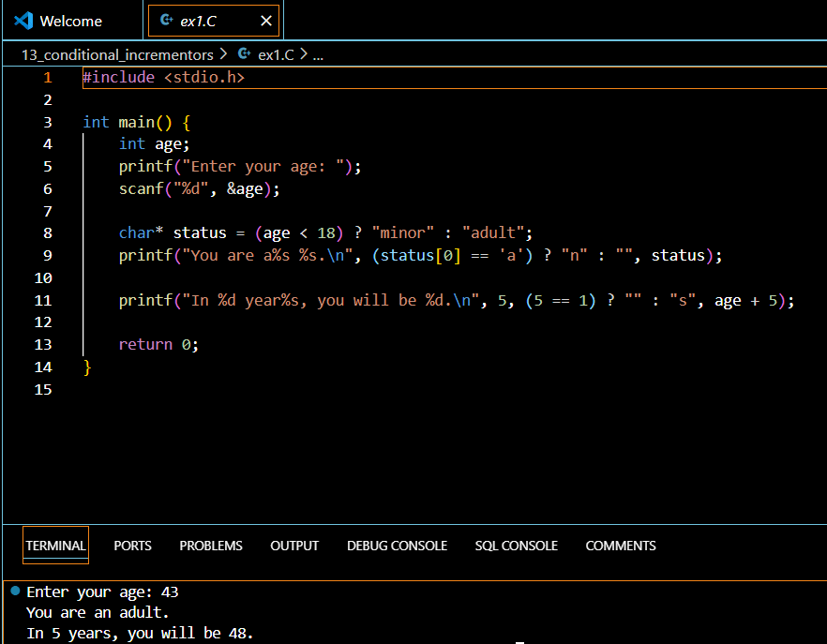Image resolution: width=827 pixels, height=644 pixels.
Task: Click the C file icon in breadcrumb
Action: click(x=245, y=54)
